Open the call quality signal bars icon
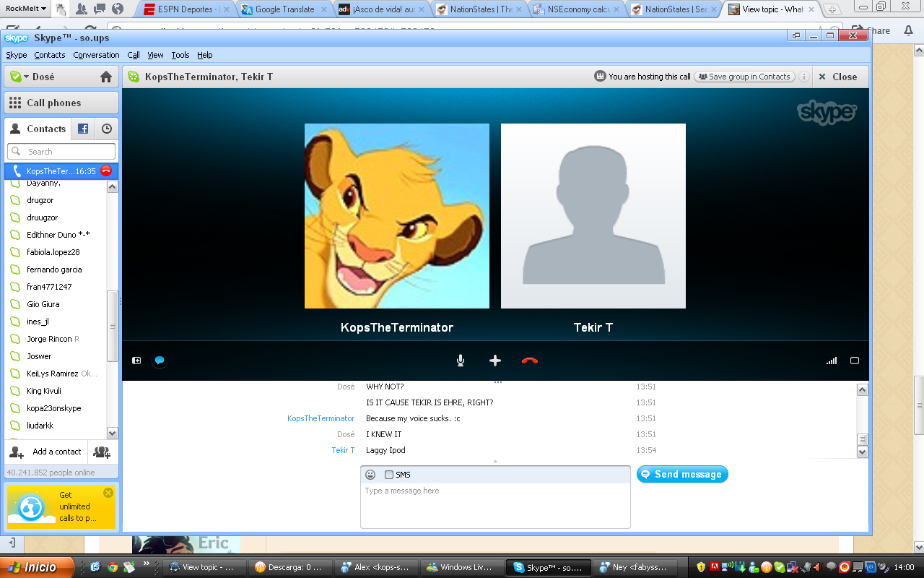 click(832, 361)
